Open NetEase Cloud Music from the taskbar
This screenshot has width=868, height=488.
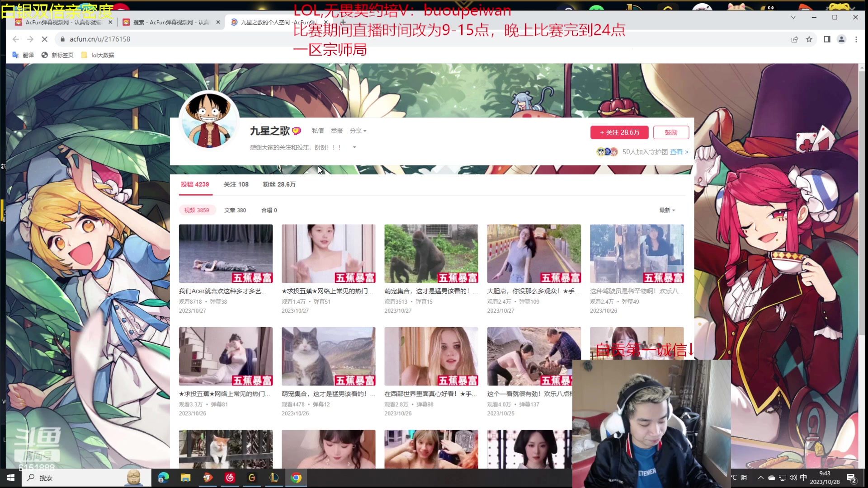coord(230,478)
